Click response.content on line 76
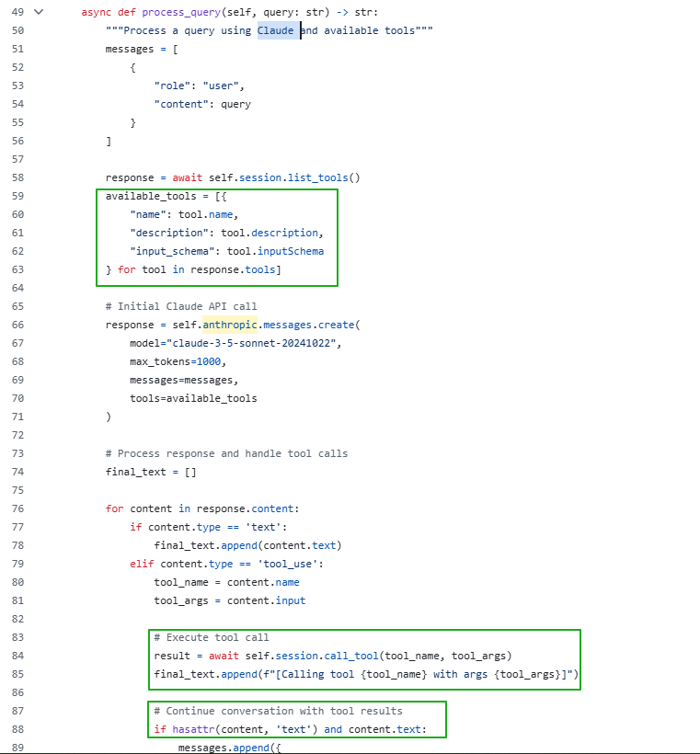This screenshot has height=754, width=700. tap(246, 508)
